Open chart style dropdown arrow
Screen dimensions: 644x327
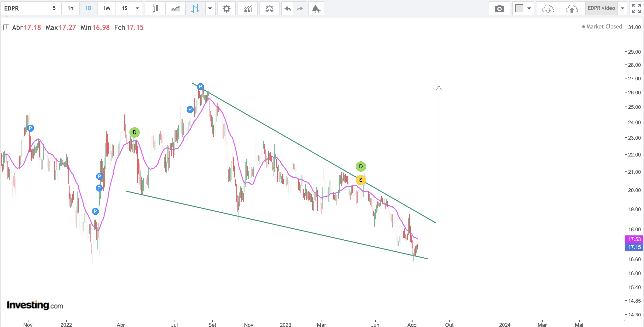tap(210, 8)
